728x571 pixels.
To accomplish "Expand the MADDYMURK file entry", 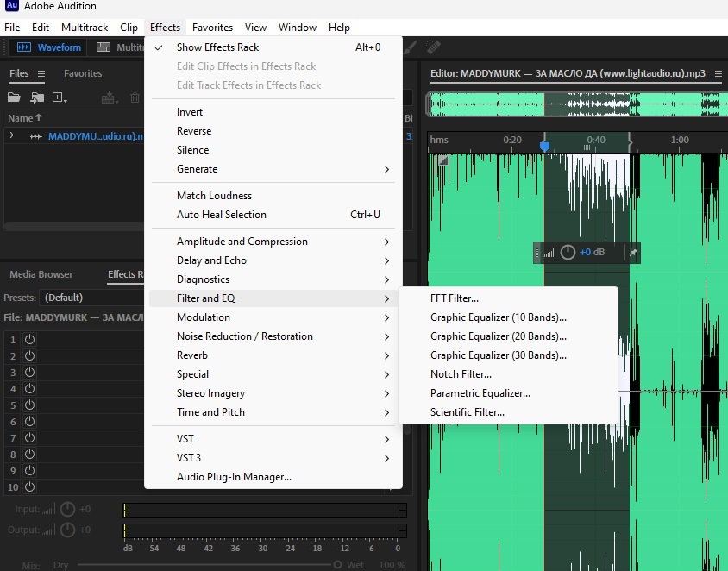I will [12, 136].
